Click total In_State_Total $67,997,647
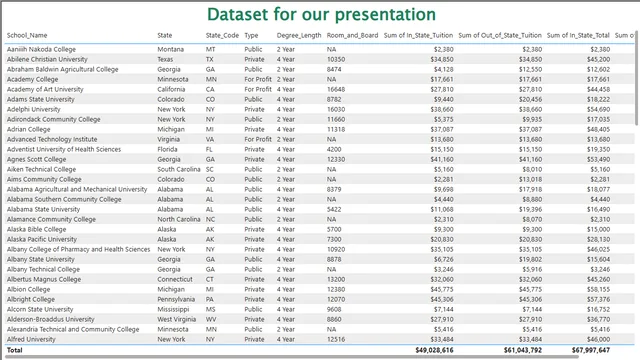The image size is (640, 360). [x=591, y=350]
